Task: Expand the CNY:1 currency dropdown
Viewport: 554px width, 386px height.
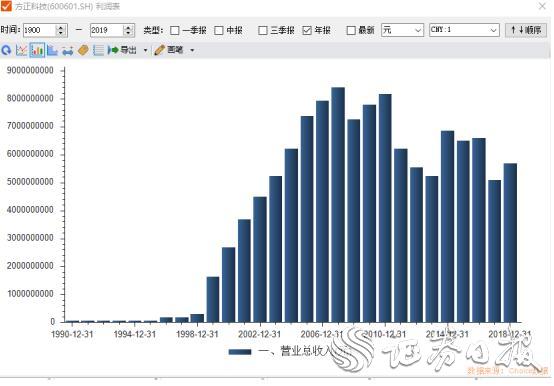Action: [464, 30]
